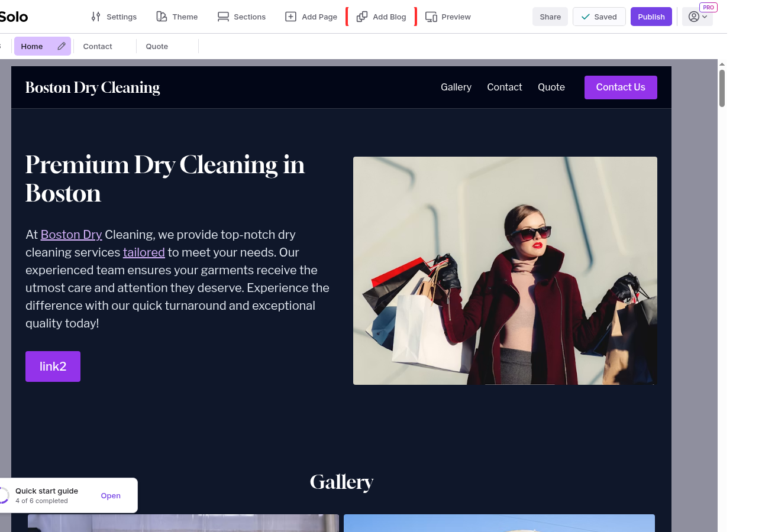
Task: Click the pencil edit icon on Home tab
Action: click(62, 46)
